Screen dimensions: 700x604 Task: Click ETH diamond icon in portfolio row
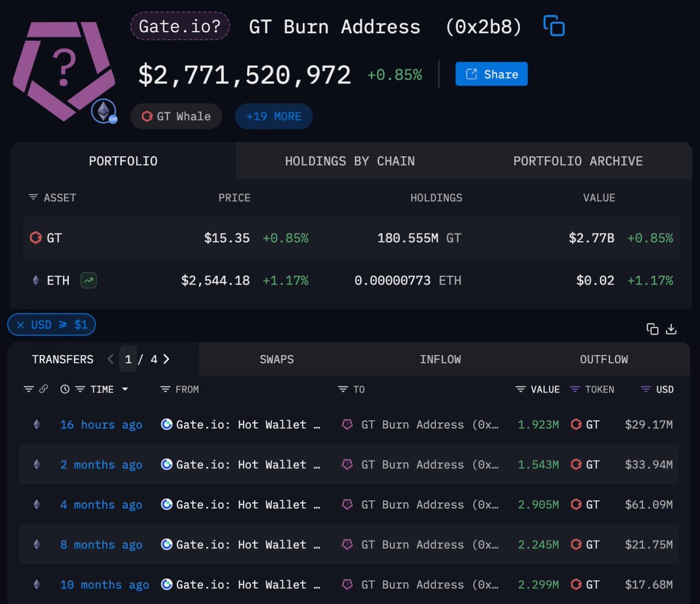36,281
